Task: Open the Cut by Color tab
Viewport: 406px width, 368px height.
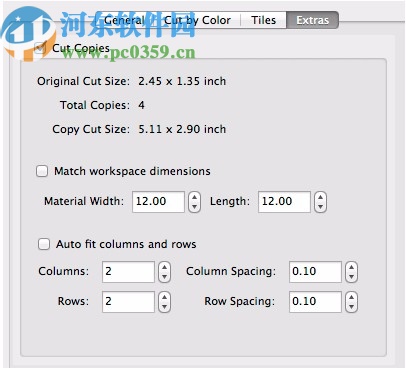Action: coord(197,20)
